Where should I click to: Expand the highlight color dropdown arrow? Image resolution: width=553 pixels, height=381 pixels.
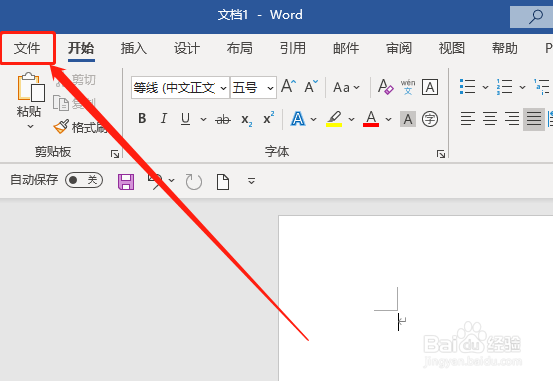click(351, 120)
